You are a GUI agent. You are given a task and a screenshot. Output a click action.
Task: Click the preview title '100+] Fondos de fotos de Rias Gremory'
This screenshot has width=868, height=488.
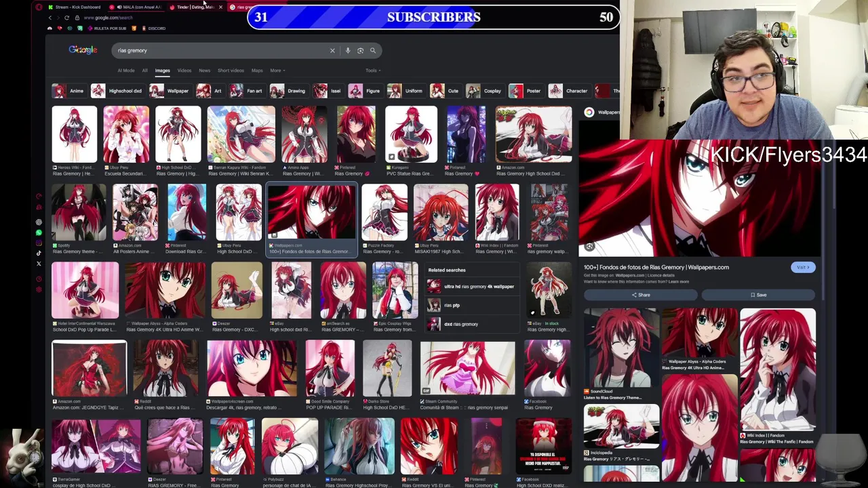tap(656, 267)
